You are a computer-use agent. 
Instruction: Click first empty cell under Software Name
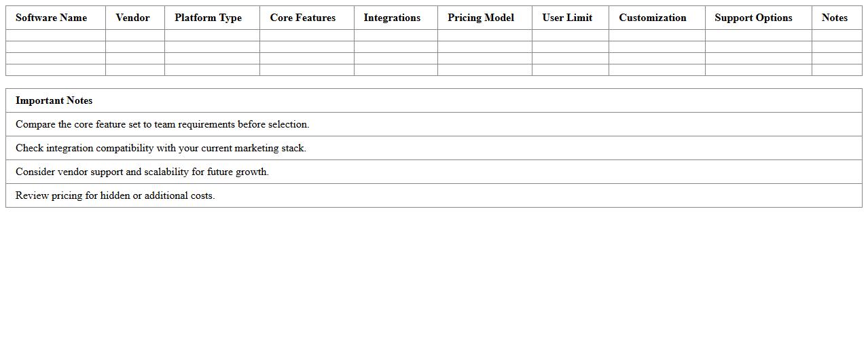pos(56,35)
